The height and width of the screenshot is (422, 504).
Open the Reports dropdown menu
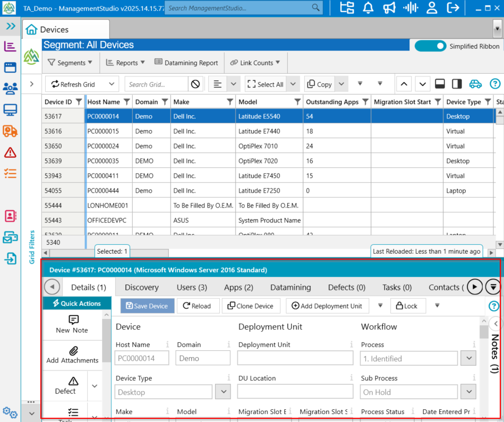coord(125,63)
